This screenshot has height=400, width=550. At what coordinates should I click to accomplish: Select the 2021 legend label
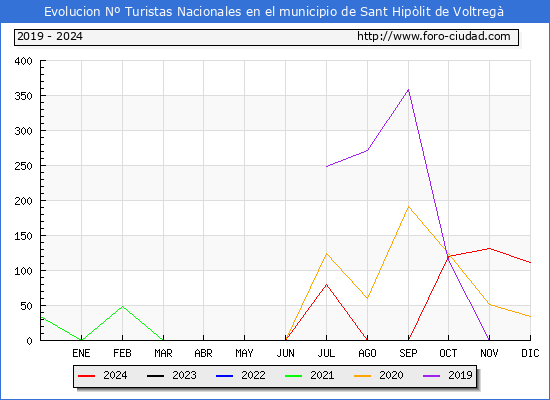point(322,375)
